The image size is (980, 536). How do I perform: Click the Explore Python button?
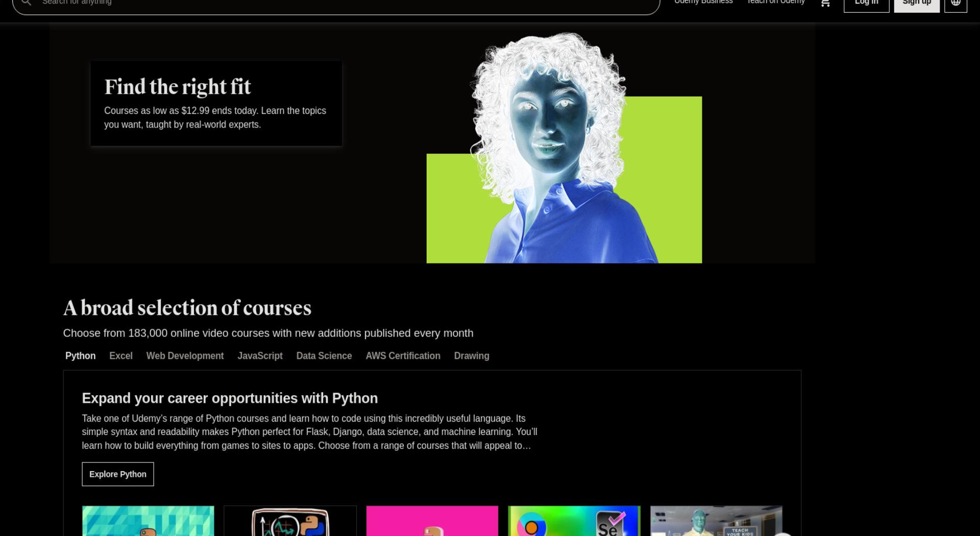click(118, 474)
